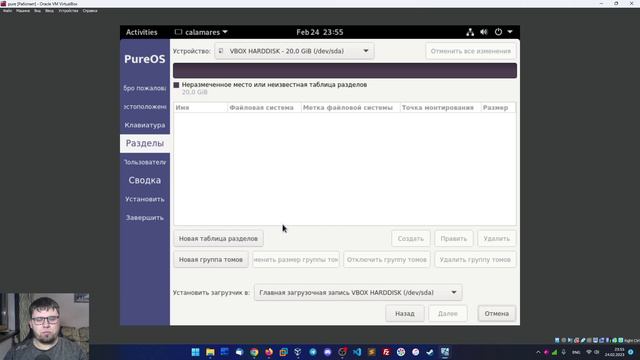The image size is (640, 360).
Task: Click the Удалить button
Action: (496, 238)
